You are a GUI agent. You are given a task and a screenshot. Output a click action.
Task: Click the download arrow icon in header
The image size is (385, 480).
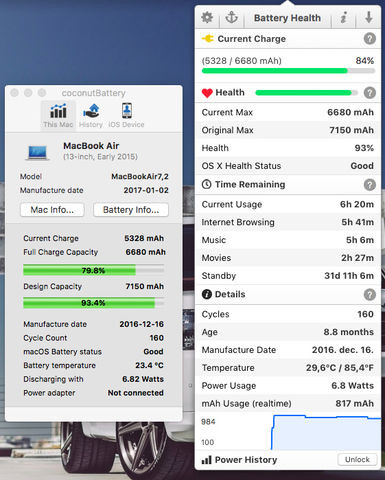[369, 17]
